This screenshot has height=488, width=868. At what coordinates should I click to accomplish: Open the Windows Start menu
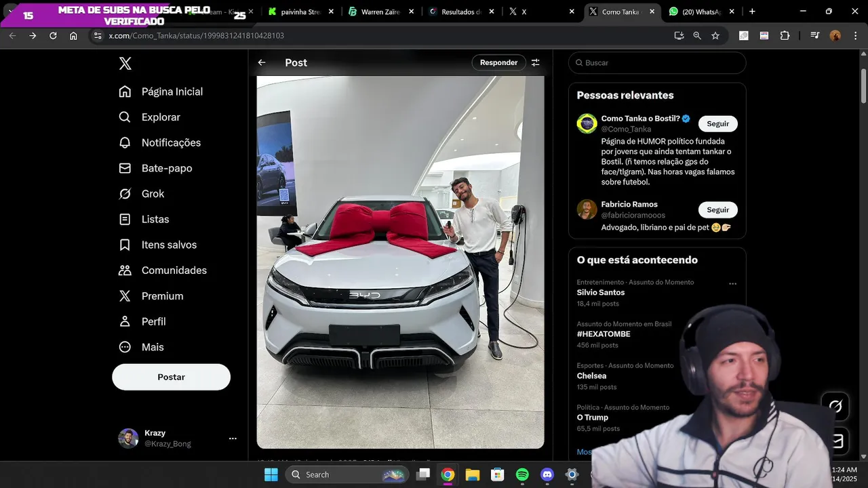click(x=271, y=474)
